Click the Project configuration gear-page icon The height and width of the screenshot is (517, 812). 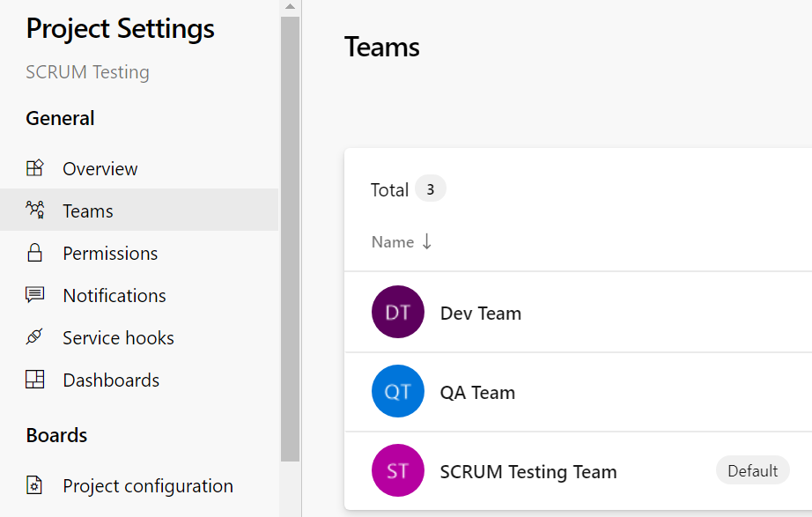(34, 485)
